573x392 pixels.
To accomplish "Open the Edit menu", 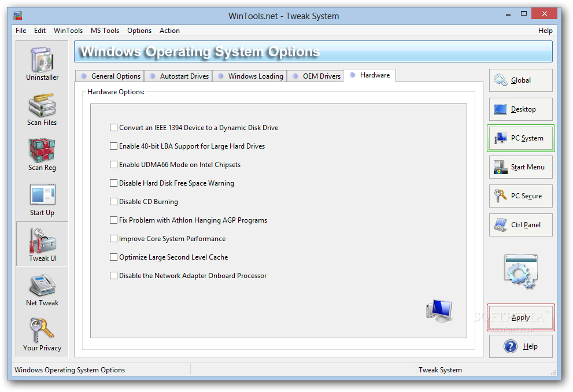I will tap(40, 31).
